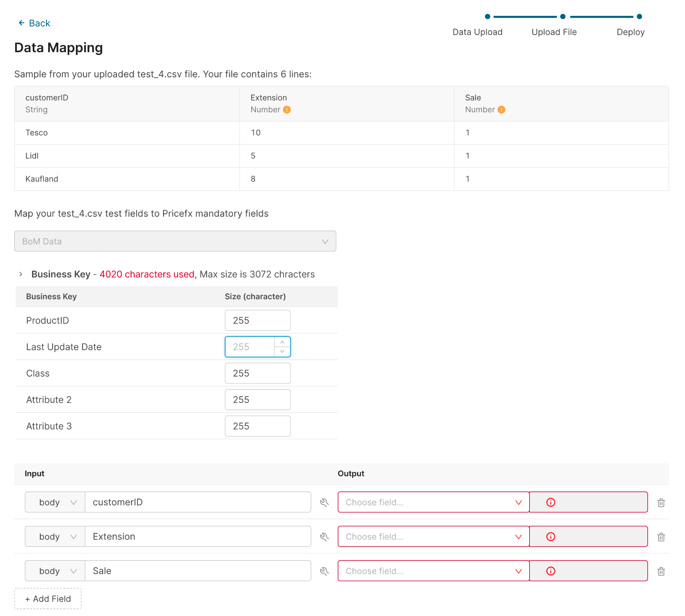Image resolution: width=685 pixels, height=616 pixels.
Task: Open body type dropdown for Sale
Action: 55,571
